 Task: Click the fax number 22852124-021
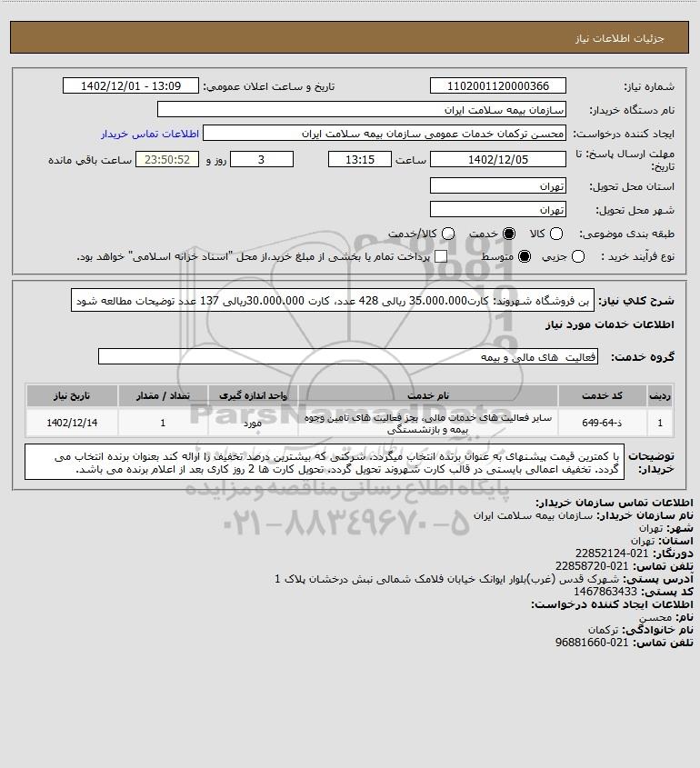click(612, 554)
